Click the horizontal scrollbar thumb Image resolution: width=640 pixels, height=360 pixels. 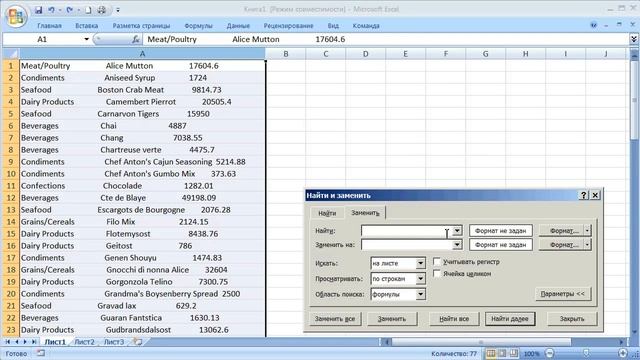[x=481, y=342]
